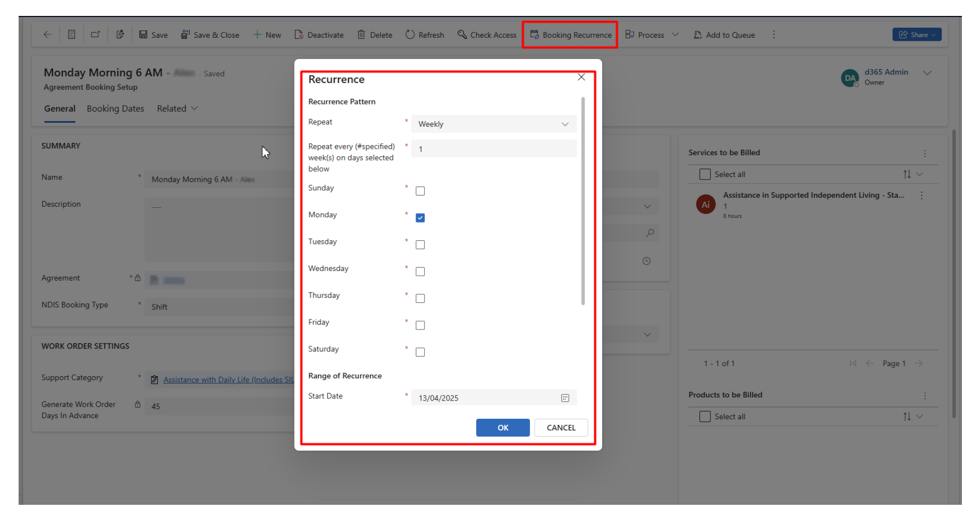The image size is (980, 525).
Task: Tick the Friday checkbox
Action: (420, 325)
